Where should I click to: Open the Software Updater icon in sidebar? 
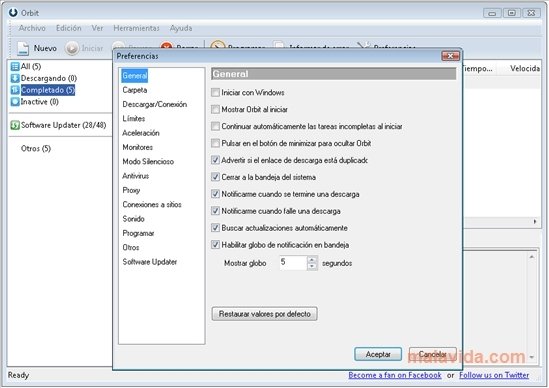(x=15, y=125)
